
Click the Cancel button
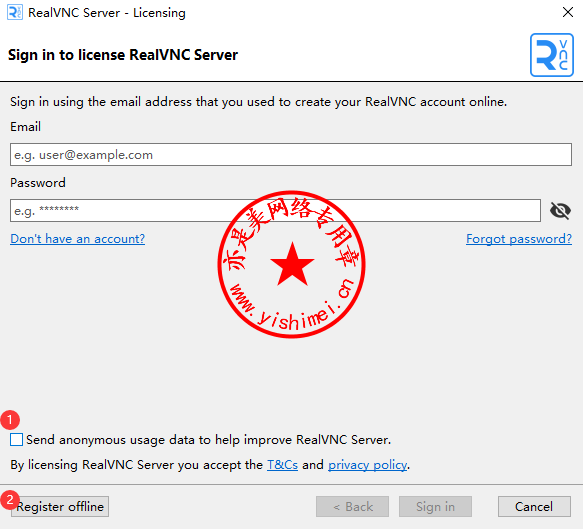click(534, 506)
